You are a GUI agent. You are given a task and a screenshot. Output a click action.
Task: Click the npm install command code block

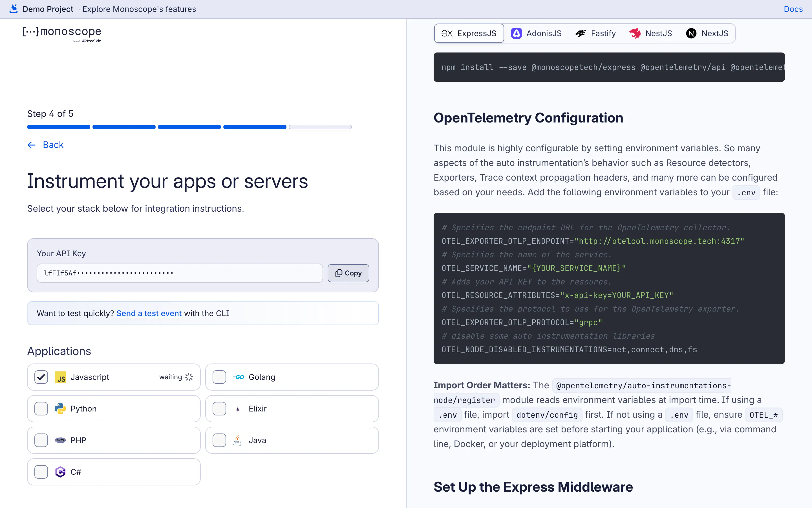(x=609, y=67)
